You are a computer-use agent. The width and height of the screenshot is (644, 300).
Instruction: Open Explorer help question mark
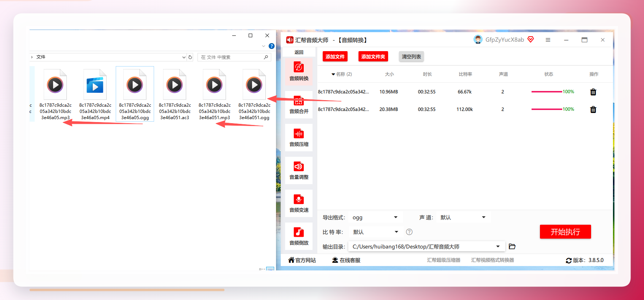tap(272, 46)
